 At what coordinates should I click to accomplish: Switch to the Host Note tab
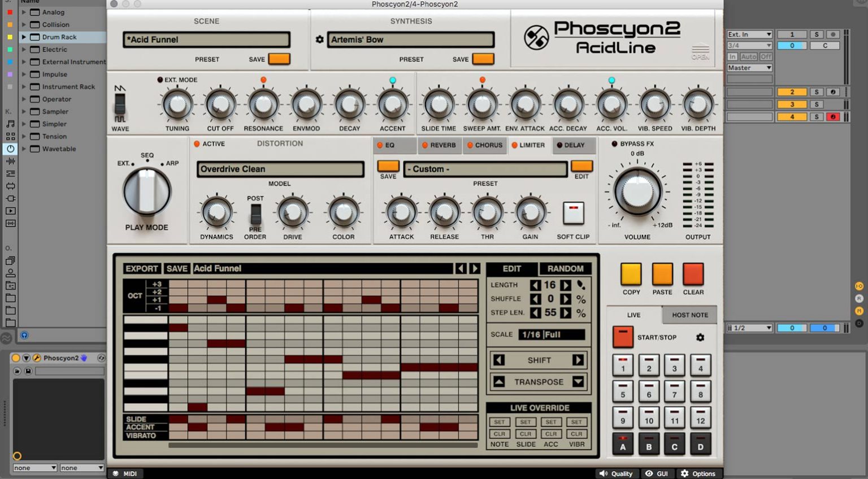pyautogui.click(x=689, y=315)
